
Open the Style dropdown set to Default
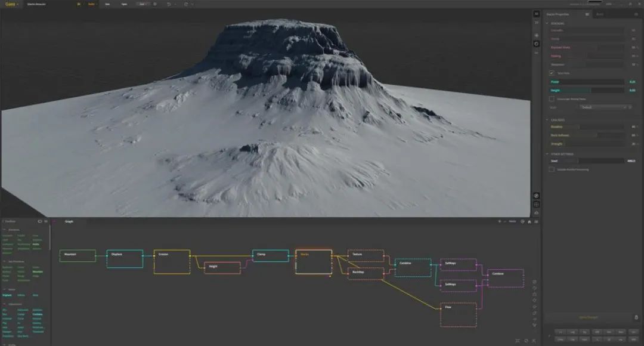point(605,107)
